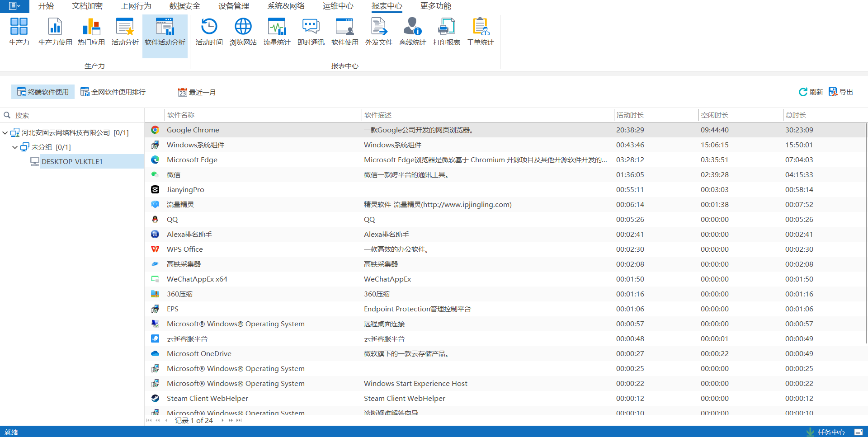Click the 搜索 search input field
The height and width of the screenshot is (437, 868).
tap(77, 115)
